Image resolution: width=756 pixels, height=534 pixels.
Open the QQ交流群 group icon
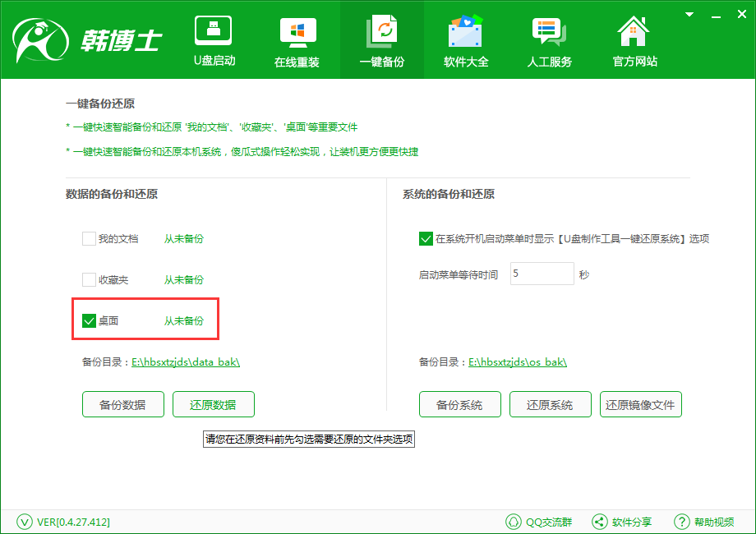(514, 521)
